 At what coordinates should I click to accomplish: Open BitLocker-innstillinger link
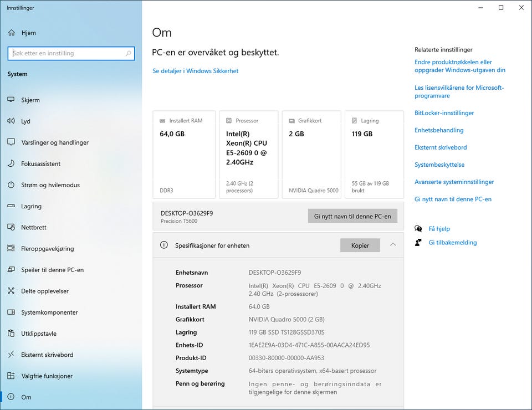[x=444, y=113]
